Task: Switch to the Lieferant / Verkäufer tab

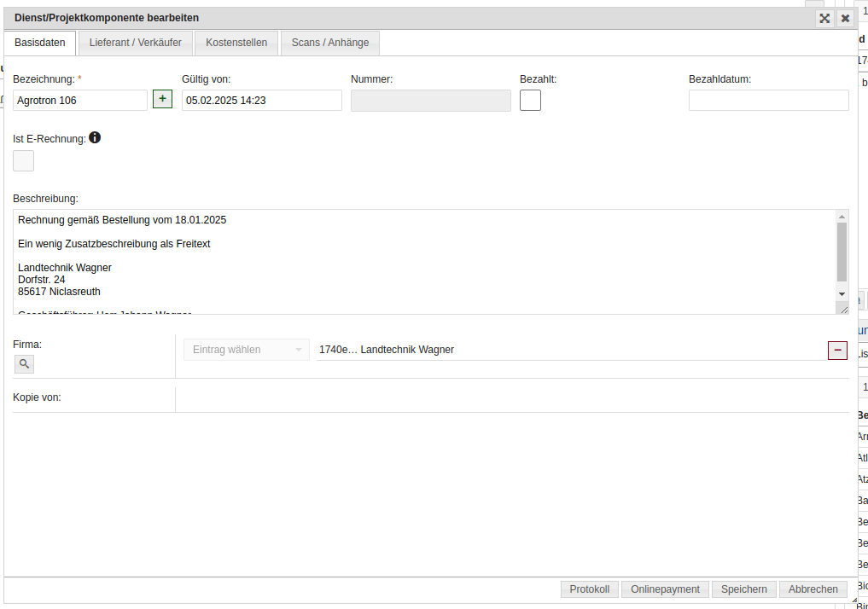Action: [x=136, y=43]
